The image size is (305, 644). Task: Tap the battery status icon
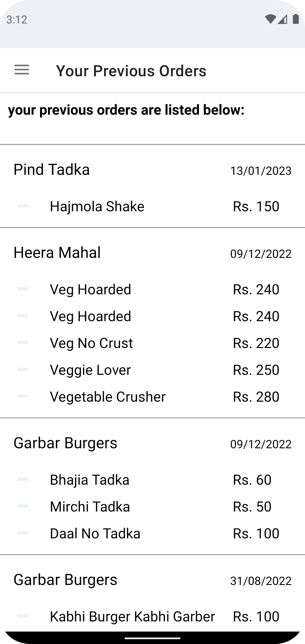coord(295,19)
